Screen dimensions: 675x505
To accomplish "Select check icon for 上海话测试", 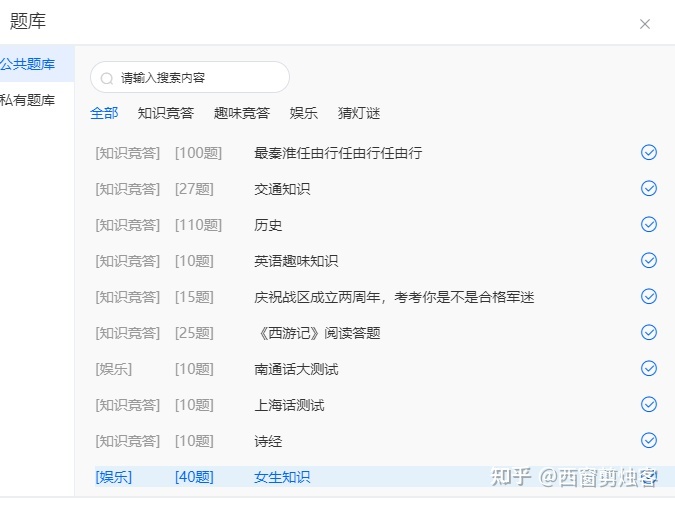I will point(649,404).
